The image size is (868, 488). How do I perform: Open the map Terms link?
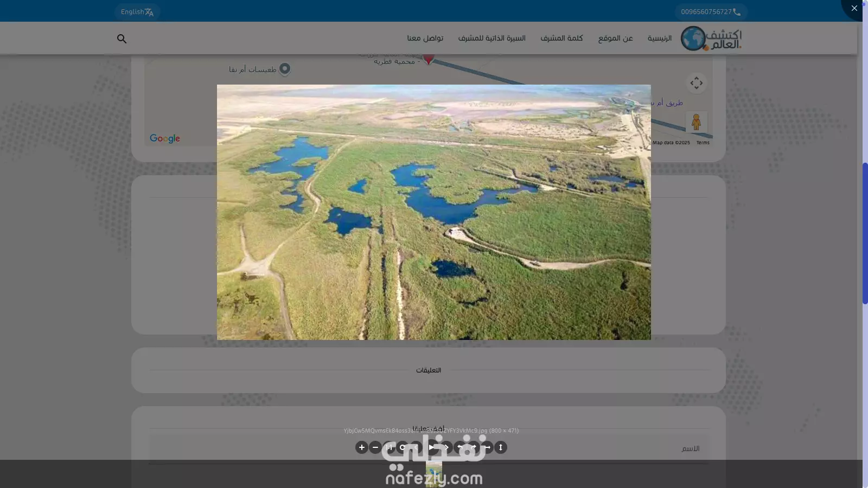coord(703,143)
